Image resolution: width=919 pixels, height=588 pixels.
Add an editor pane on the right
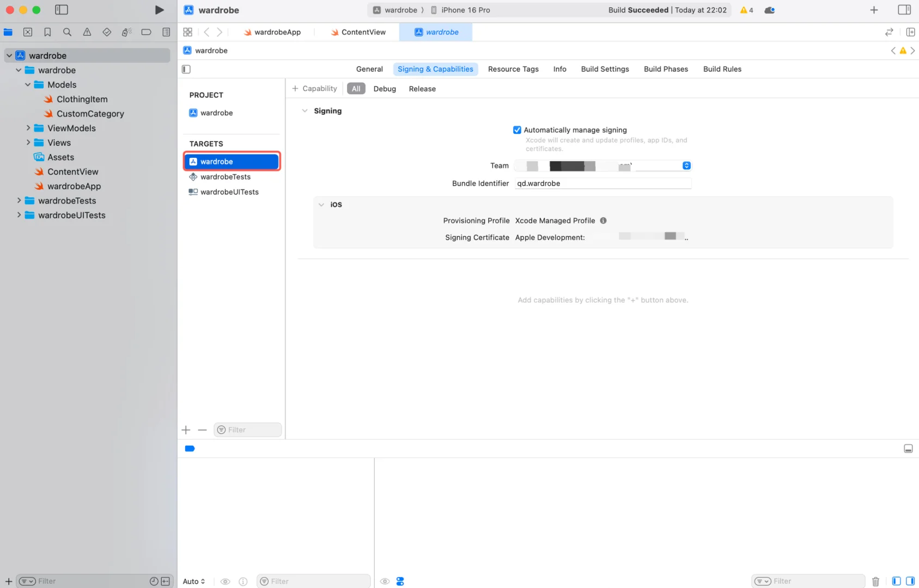(910, 32)
